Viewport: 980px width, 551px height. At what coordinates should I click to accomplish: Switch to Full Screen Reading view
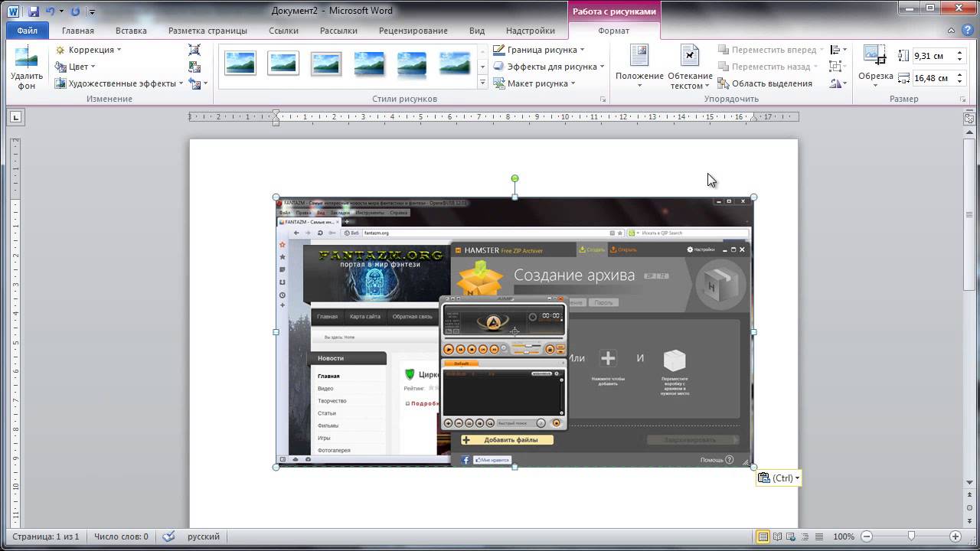777,536
